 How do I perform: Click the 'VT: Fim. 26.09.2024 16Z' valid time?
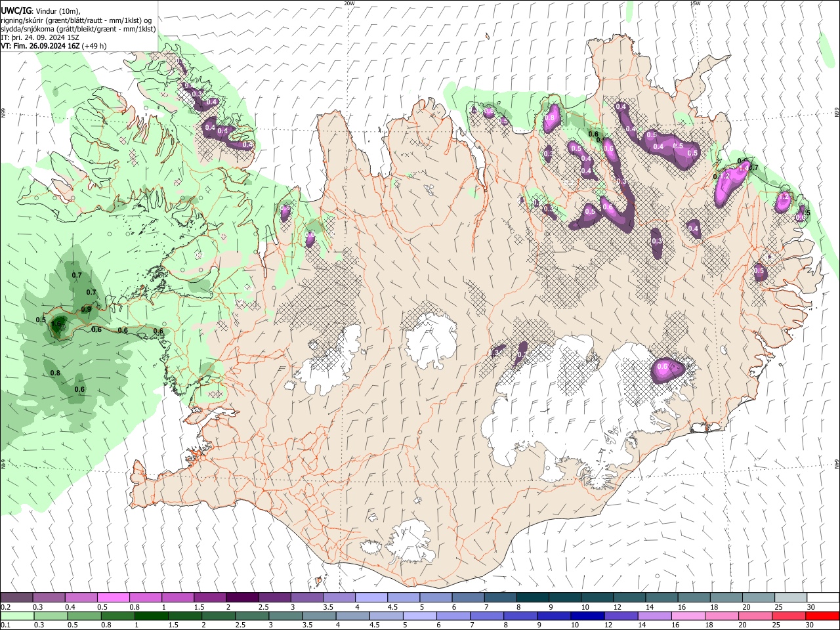(40, 46)
